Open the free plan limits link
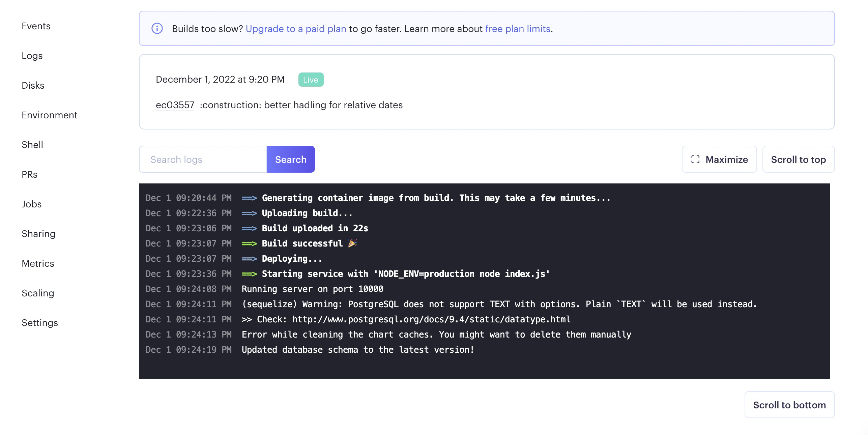Viewport: 868px width, 435px height. [517, 28]
